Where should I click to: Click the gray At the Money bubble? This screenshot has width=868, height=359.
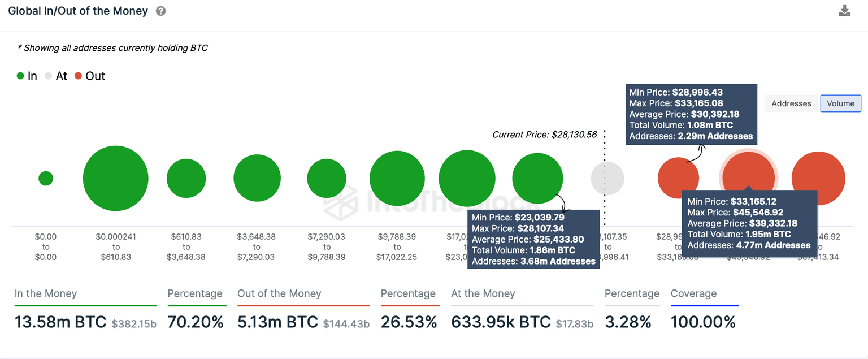(607, 179)
